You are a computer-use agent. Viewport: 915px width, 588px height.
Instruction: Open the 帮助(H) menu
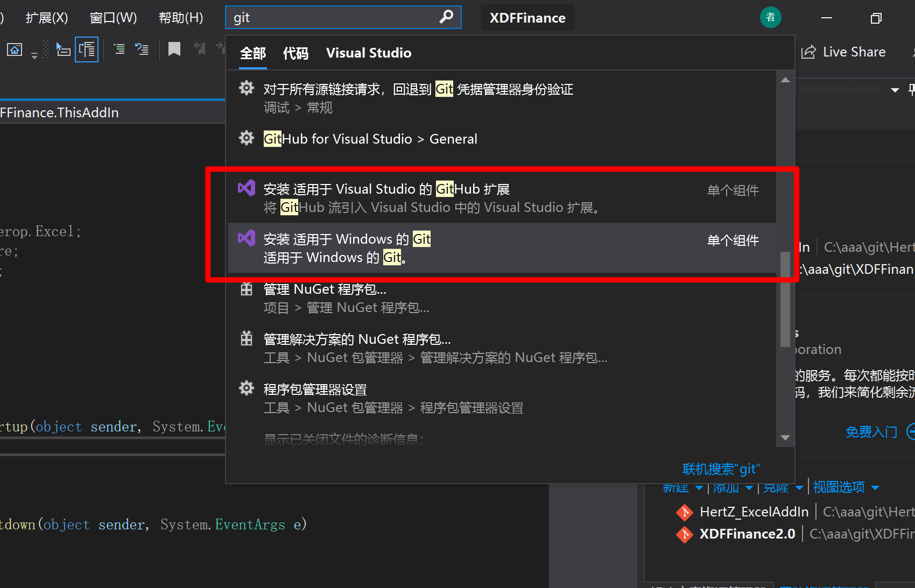181,18
